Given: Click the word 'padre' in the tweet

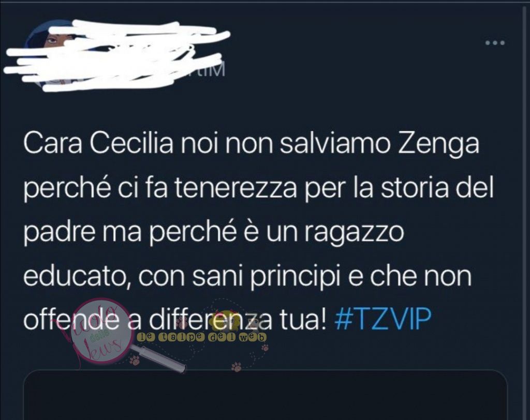Looking at the screenshot, I should [58, 233].
